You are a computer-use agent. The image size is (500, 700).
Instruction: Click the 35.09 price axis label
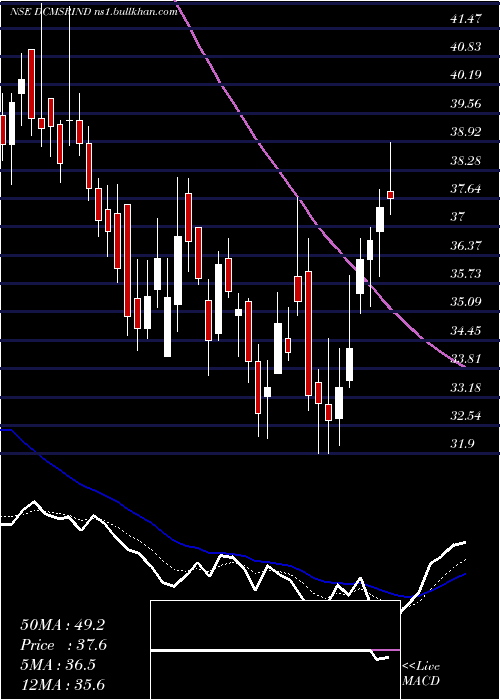pos(466,302)
